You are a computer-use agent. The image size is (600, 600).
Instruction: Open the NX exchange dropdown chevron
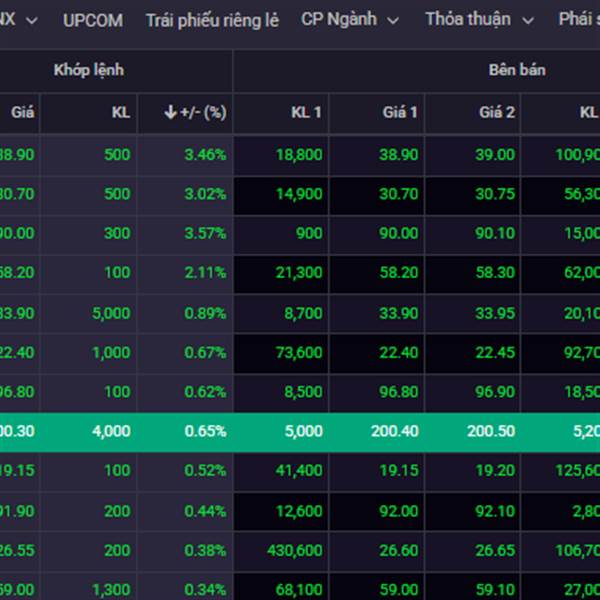32,21
